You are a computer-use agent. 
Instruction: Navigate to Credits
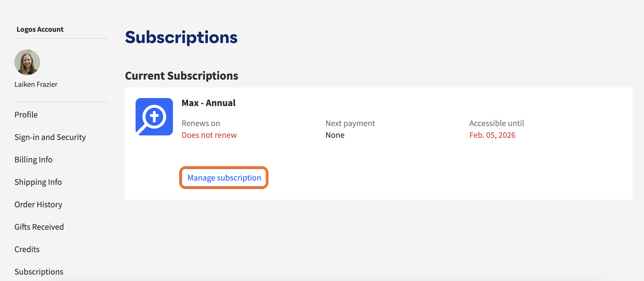pyautogui.click(x=27, y=249)
